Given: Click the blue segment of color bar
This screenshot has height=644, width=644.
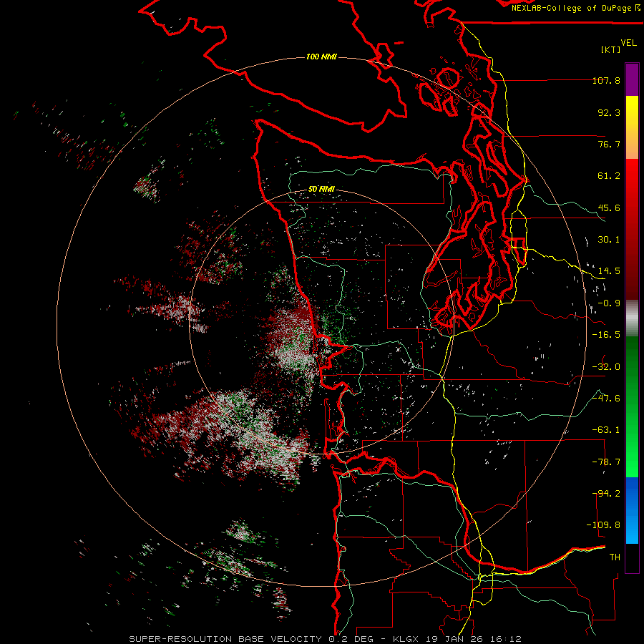Looking at the screenshot, I should [632, 510].
